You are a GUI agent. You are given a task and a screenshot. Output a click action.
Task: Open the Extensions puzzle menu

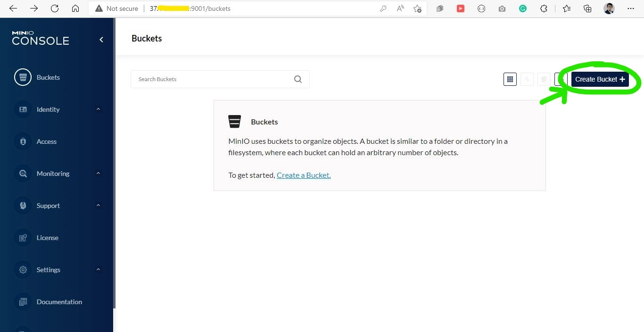click(544, 8)
